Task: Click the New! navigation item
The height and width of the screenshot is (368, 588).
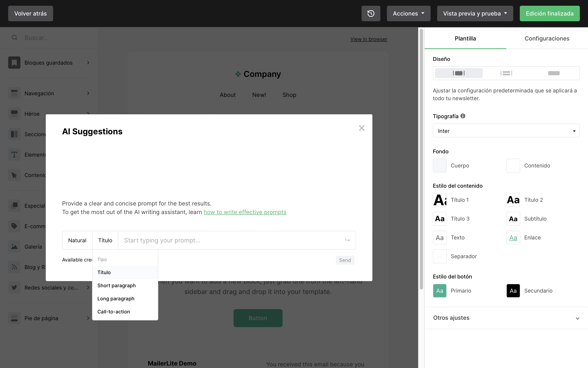Action: [259, 95]
